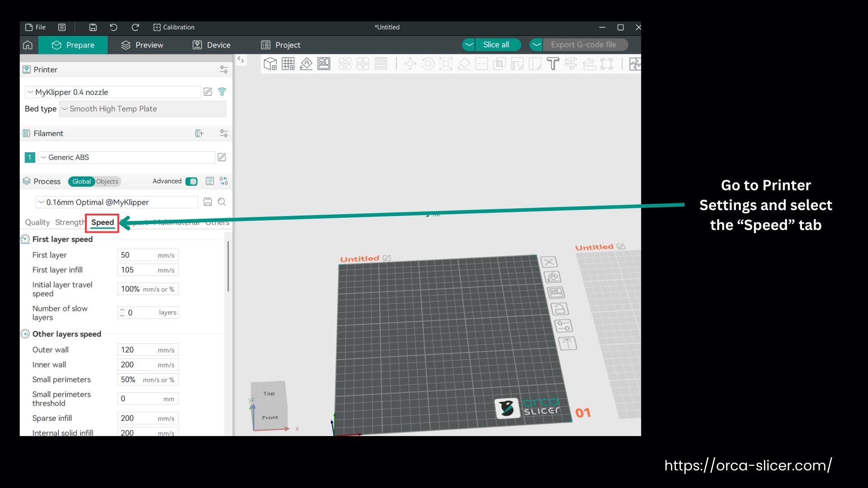
Task: Switch to the Device tab
Action: point(212,45)
